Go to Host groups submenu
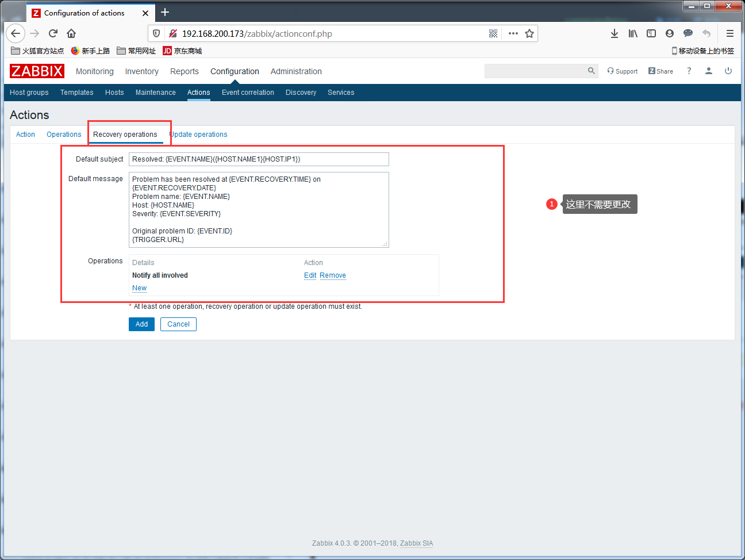 point(29,93)
